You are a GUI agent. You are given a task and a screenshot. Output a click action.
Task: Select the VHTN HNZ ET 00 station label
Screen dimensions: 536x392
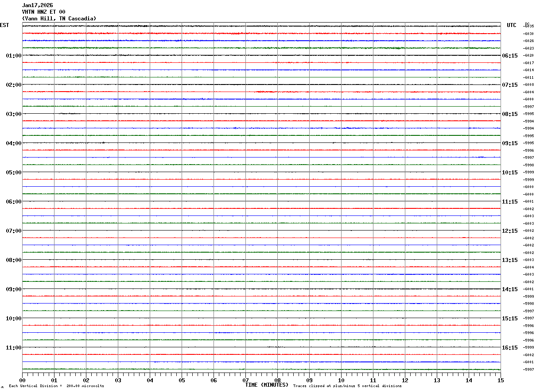pos(43,12)
